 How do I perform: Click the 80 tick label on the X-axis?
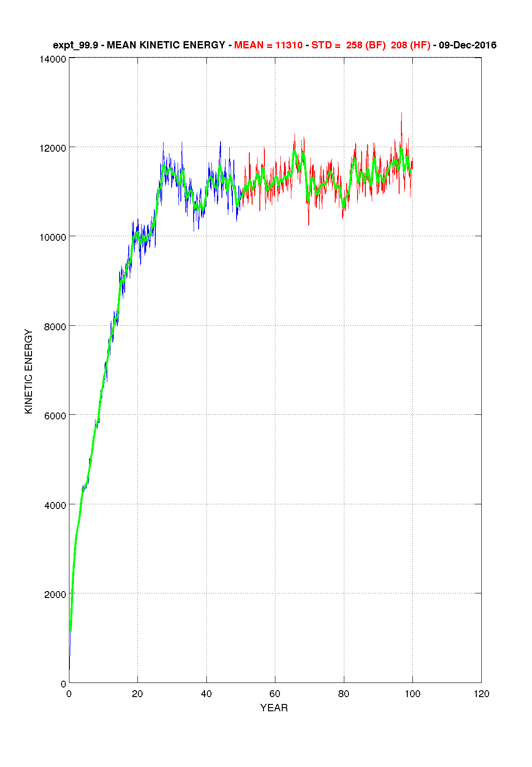tap(344, 694)
